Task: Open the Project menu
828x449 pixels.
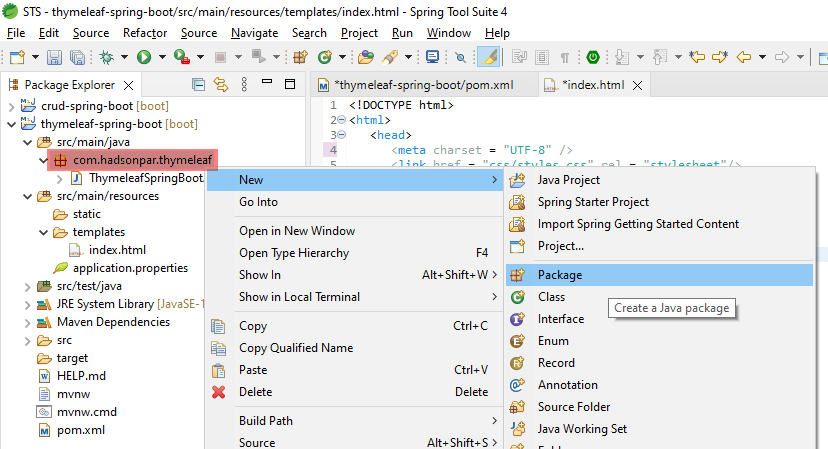Action: click(x=359, y=33)
